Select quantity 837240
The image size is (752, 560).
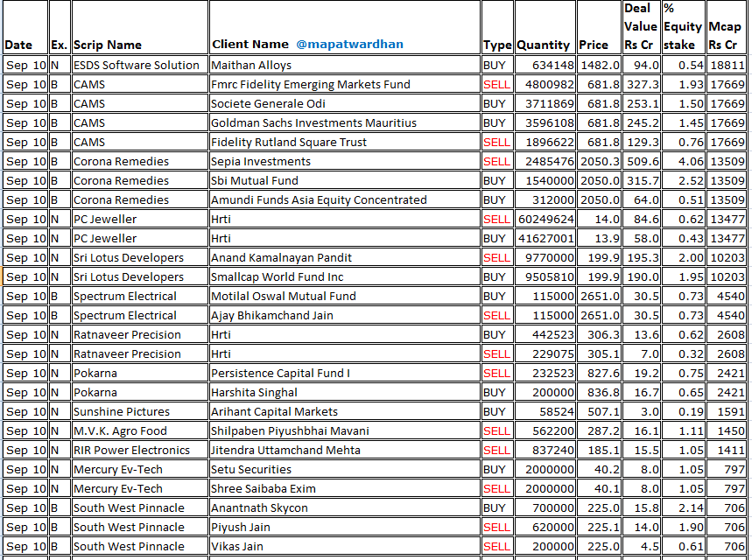(545, 450)
